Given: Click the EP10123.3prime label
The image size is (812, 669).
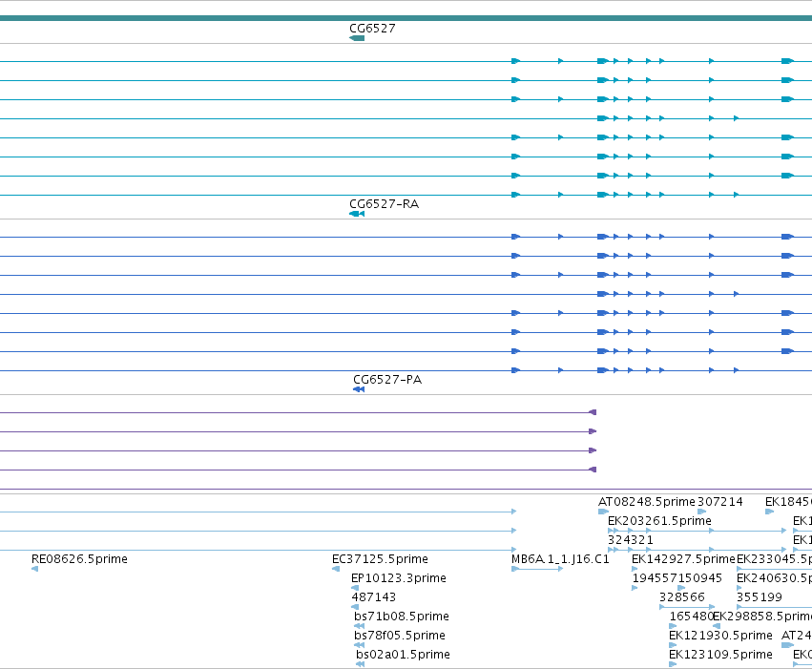Looking at the screenshot, I should pyautogui.click(x=399, y=578).
